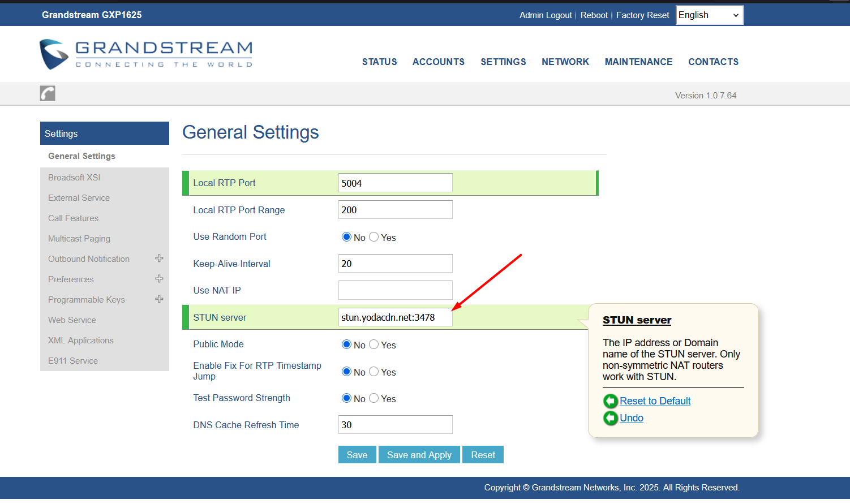Open the STATUS menu
The width and height of the screenshot is (850, 504).
[x=380, y=62]
